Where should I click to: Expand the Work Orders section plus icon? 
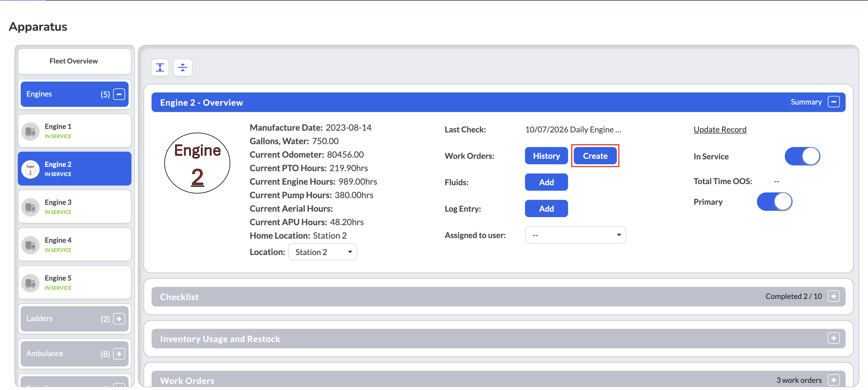pos(834,380)
